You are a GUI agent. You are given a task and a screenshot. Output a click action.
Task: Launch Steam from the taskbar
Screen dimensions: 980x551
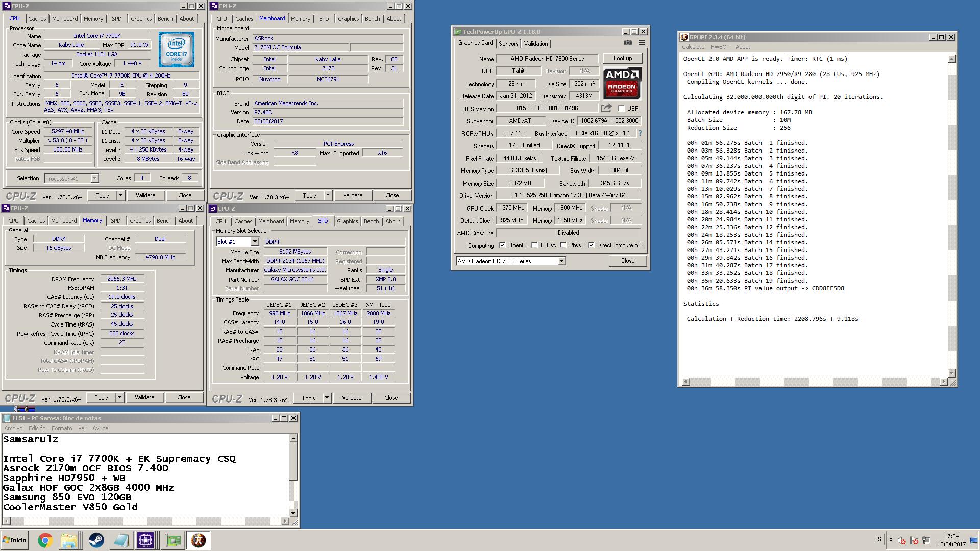96,540
